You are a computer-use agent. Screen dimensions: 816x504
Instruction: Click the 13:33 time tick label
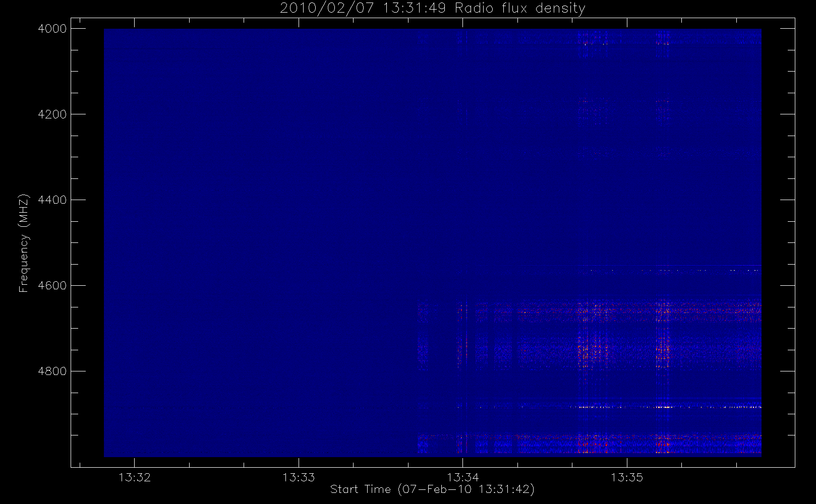pos(299,477)
